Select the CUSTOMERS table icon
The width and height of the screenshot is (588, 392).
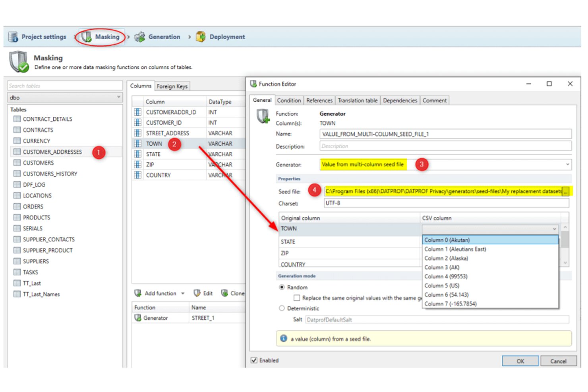click(x=17, y=162)
